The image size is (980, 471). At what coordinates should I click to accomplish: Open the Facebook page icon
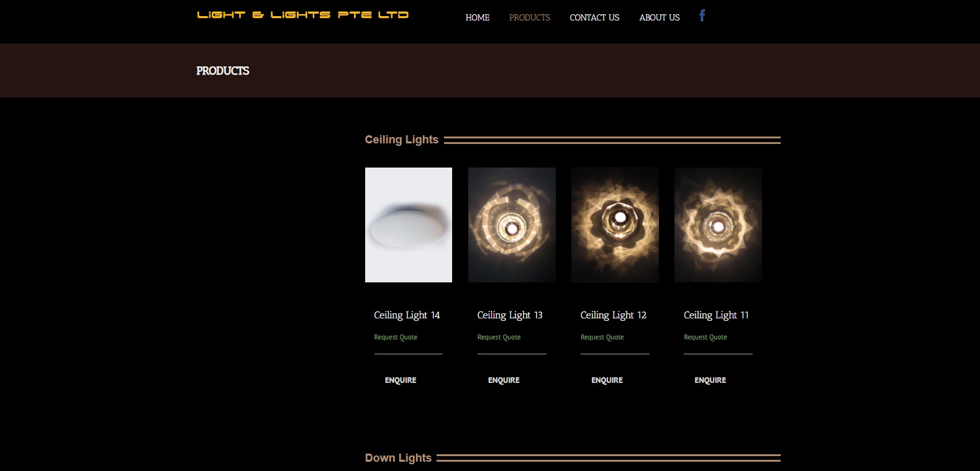click(702, 16)
